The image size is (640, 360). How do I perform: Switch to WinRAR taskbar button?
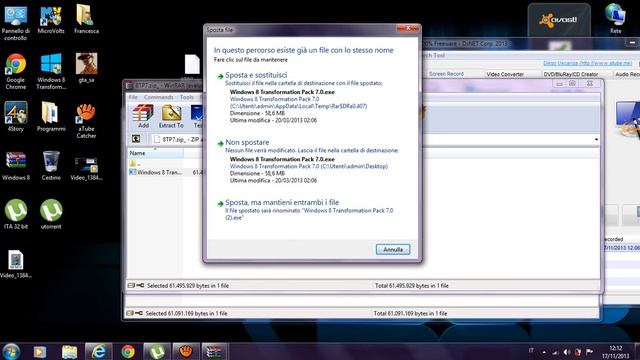214,351
